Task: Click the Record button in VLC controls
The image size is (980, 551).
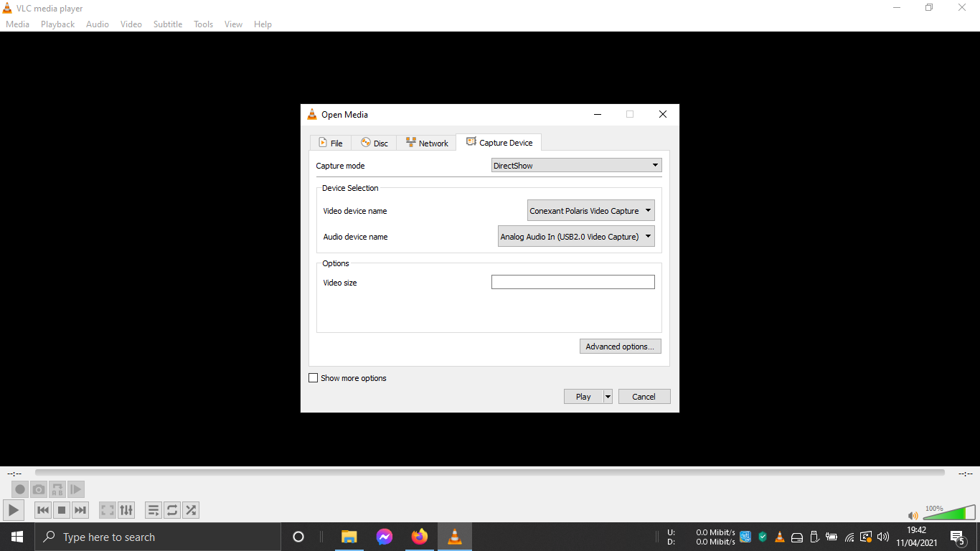Action: coord(20,489)
